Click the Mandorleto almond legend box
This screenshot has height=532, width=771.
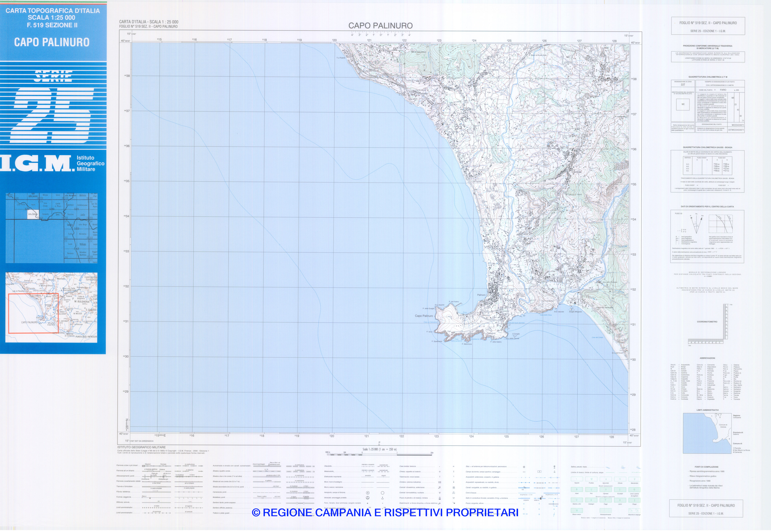pyautogui.click(x=635, y=479)
